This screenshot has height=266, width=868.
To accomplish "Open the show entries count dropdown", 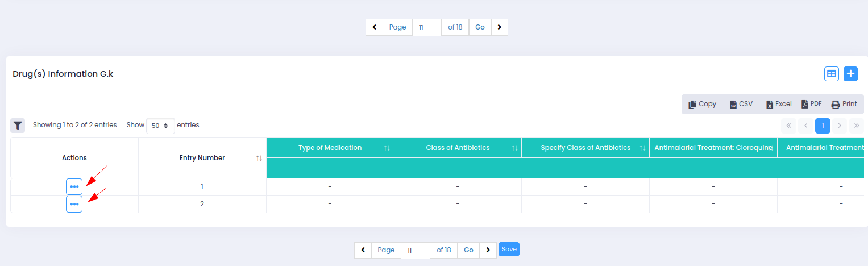I will pyautogui.click(x=160, y=126).
